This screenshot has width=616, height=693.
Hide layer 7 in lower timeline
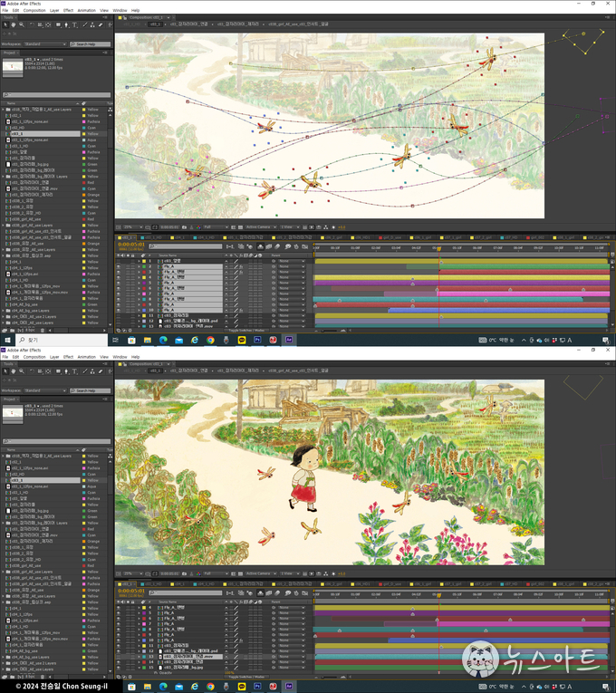coord(119,623)
